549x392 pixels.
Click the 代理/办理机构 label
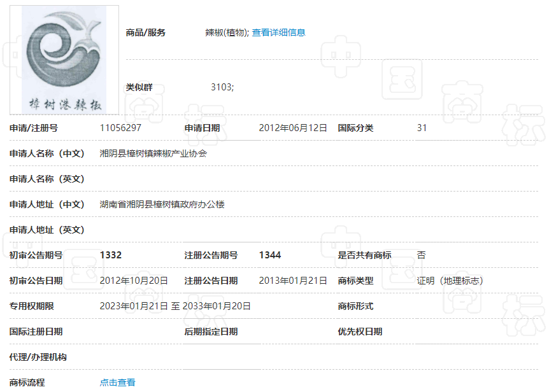[x=38, y=357]
